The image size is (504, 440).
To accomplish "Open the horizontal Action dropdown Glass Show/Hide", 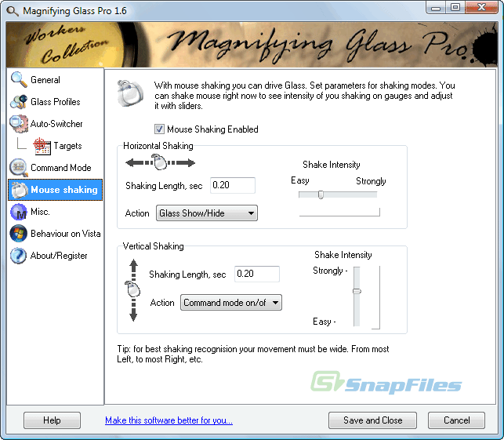I will (x=207, y=213).
